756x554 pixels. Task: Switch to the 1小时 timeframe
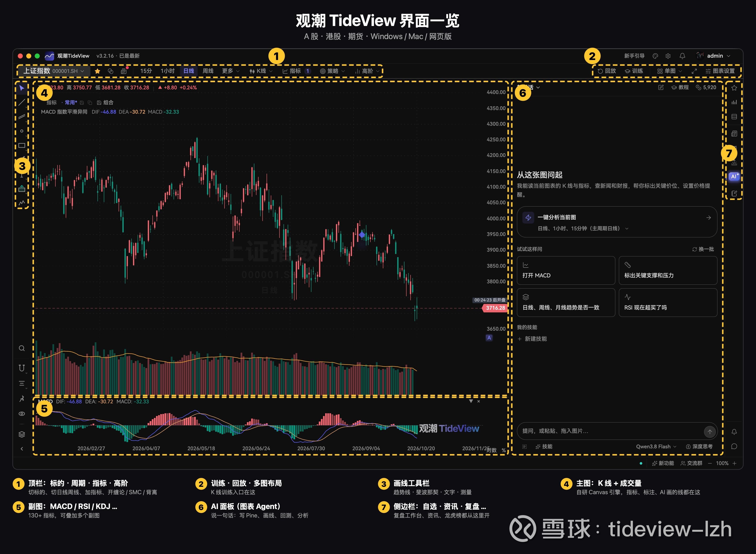[167, 71]
